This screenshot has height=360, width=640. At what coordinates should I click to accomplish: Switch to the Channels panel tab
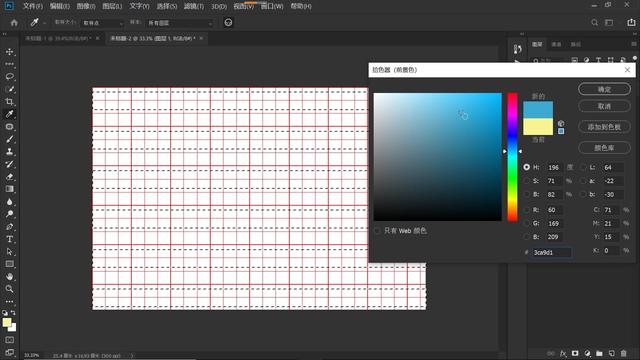556,44
